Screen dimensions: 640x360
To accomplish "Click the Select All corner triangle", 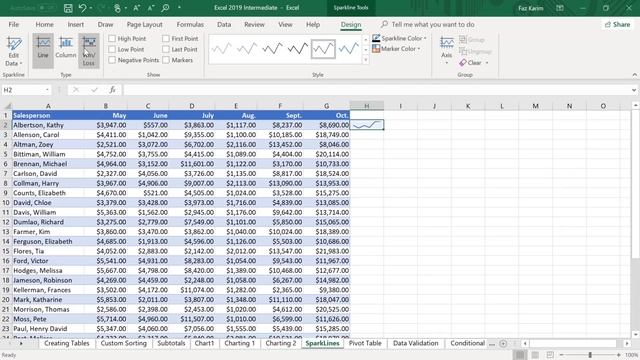I will click(7, 106).
